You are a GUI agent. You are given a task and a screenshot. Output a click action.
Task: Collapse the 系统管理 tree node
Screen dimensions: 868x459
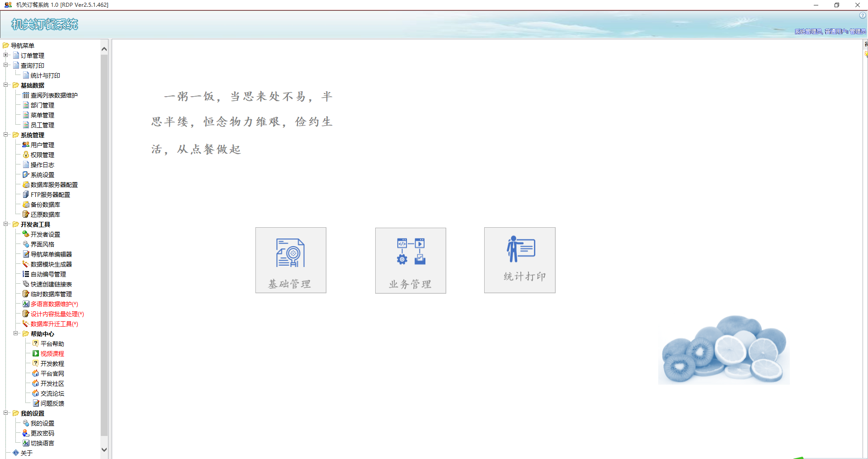pos(6,135)
